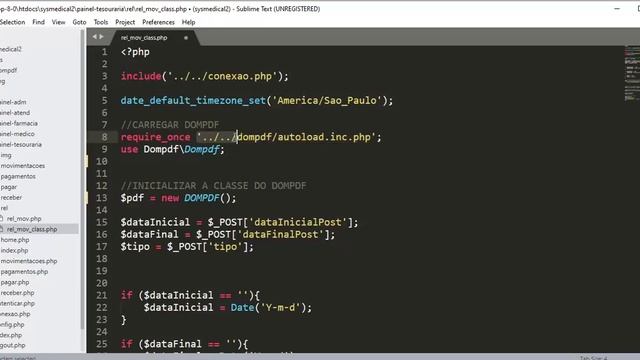Open the Find menu
Viewport: 640px width, 360px height.
tap(38, 22)
